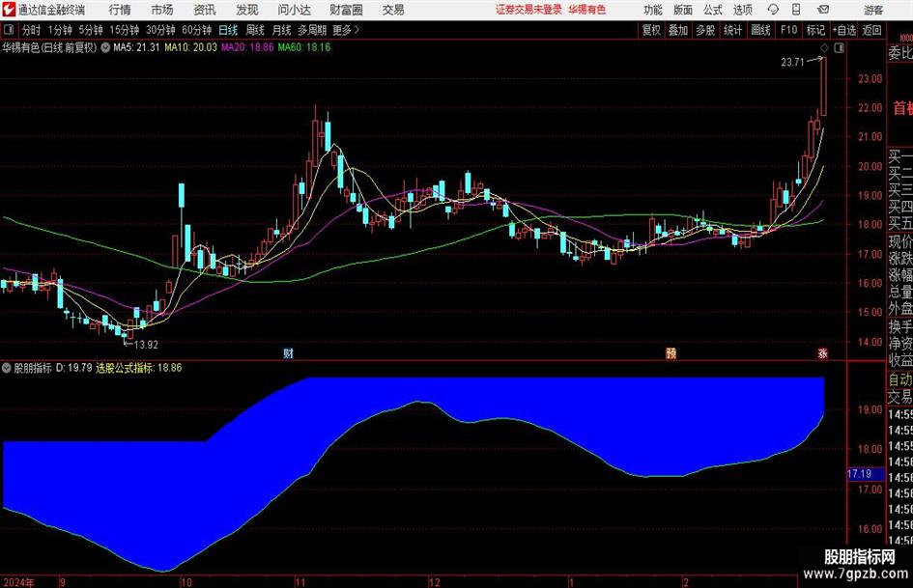Click the 13.92 low price label
Screen dimensions: 913x588
146,345
